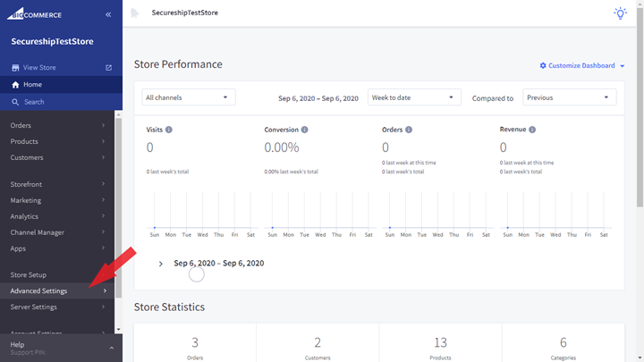The image size is (644, 362).
Task: Show info tooltip for Visits
Action: click(x=169, y=130)
